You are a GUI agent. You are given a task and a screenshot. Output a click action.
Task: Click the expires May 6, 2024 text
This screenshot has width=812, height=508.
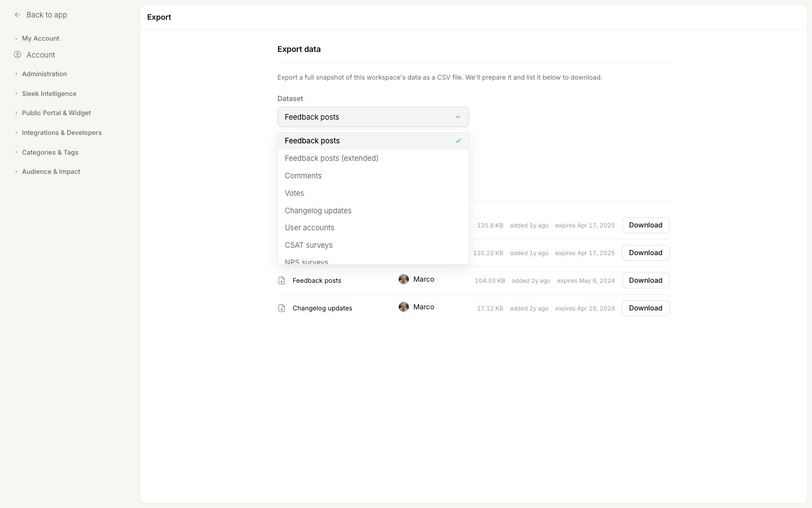586,281
